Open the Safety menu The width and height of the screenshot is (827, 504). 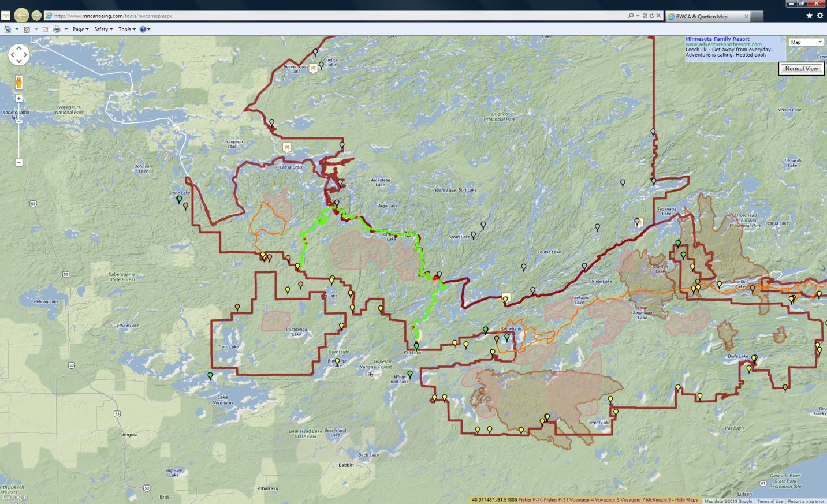point(103,29)
